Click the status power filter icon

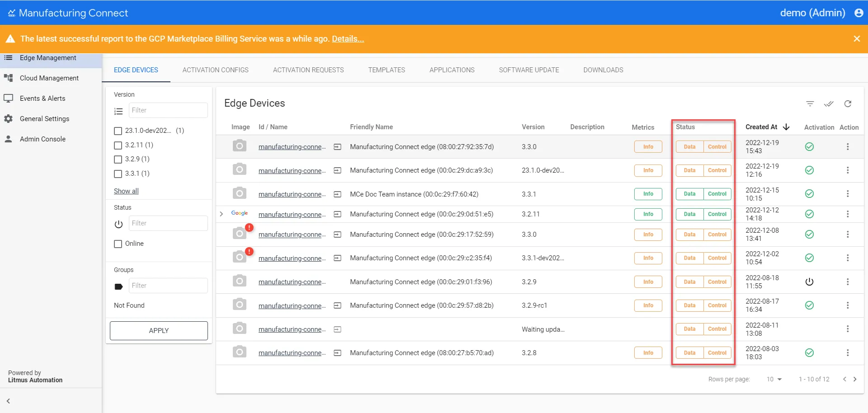pyautogui.click(x=118, y=224)
